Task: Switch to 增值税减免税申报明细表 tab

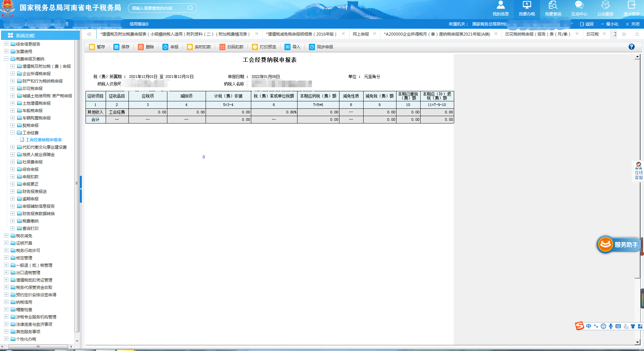Action: coord(301,34)
